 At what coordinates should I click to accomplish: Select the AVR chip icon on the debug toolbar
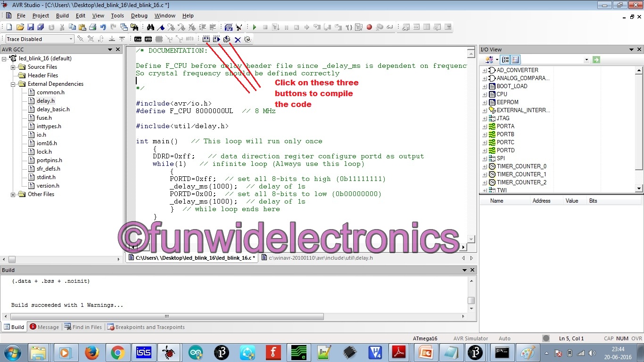click(x=148, y=39)
